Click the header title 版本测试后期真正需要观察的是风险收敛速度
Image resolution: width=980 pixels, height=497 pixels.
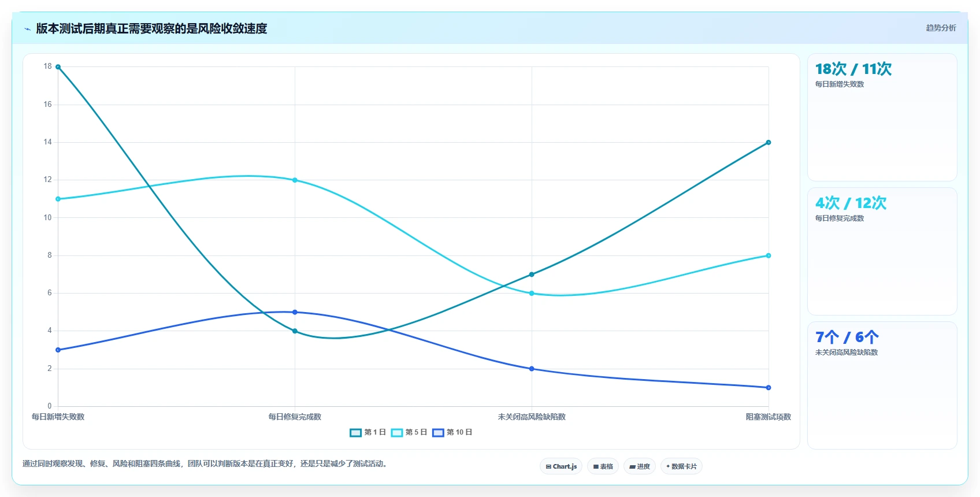click(x=151, y=28)
